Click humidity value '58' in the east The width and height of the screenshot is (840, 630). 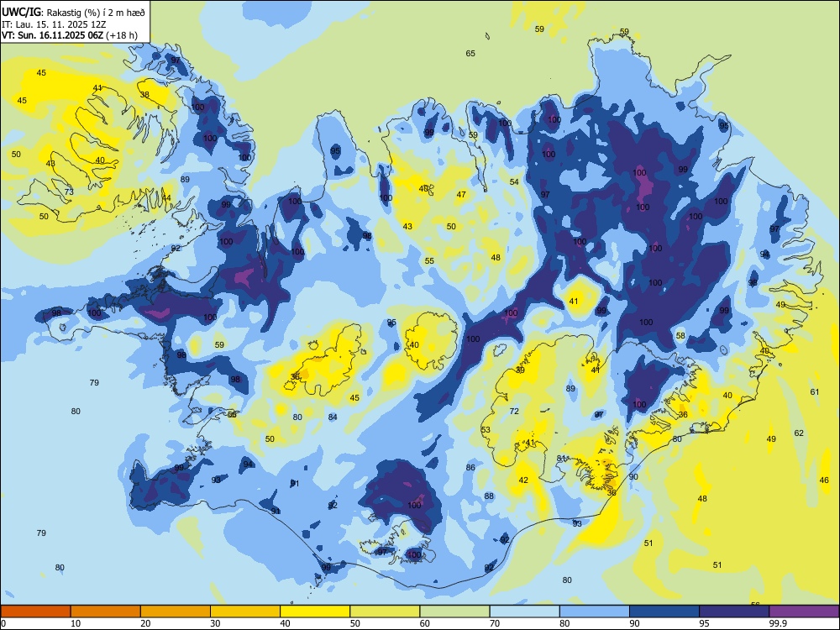(x=680, y=336)
